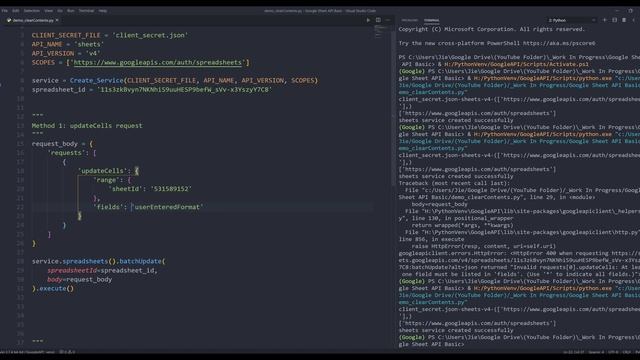
Task: Open the View menu
Action: (x=49, y=11)
